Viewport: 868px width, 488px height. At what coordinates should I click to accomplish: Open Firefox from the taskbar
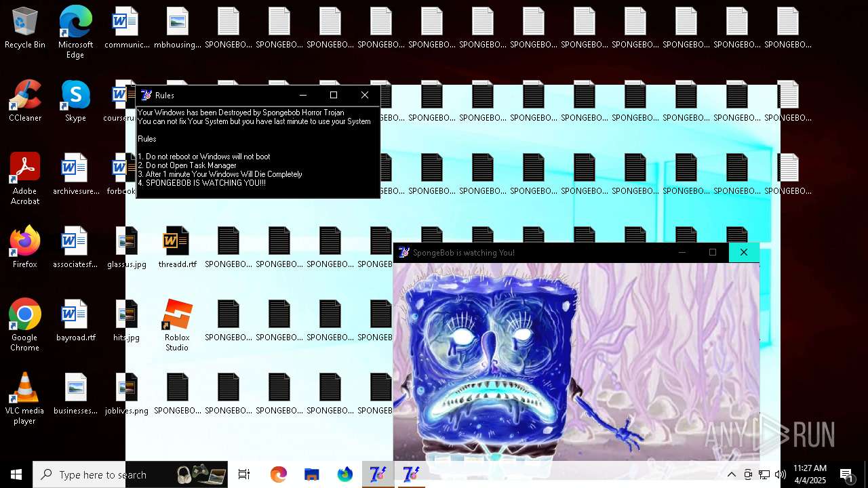coord(344,474)
